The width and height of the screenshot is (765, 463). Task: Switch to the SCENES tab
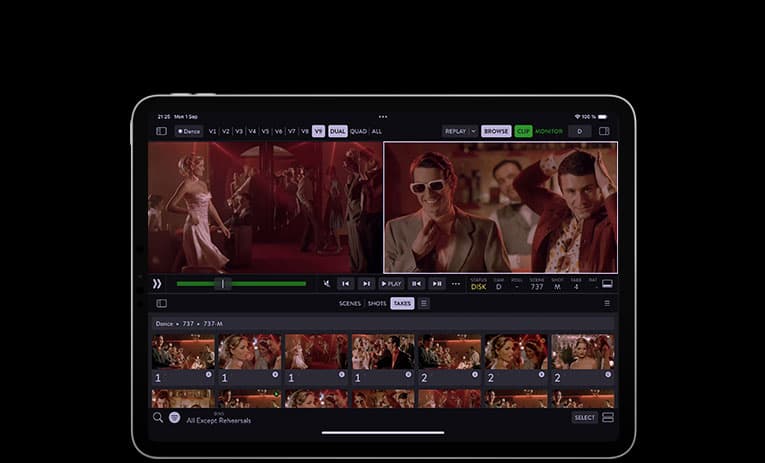[x=350, y=303]
